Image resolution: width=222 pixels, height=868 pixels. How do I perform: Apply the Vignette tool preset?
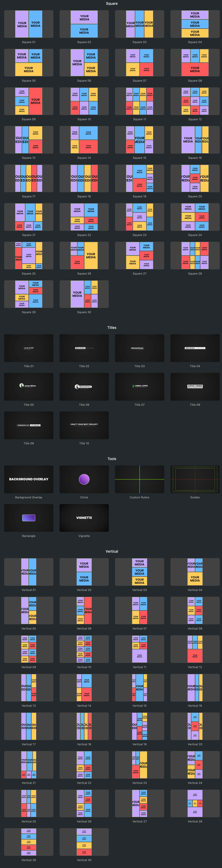[84, 518]
